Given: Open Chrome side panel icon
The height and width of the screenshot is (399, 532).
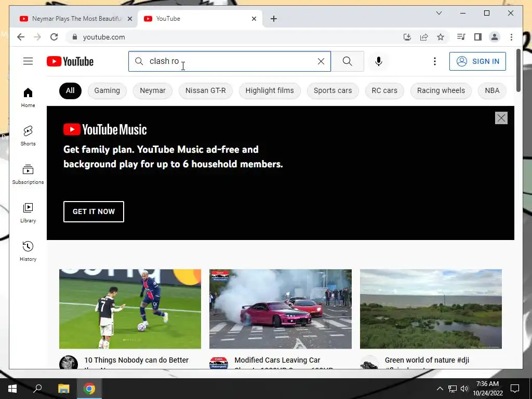Looking at the screenshot, I should (x=478, y=37).
